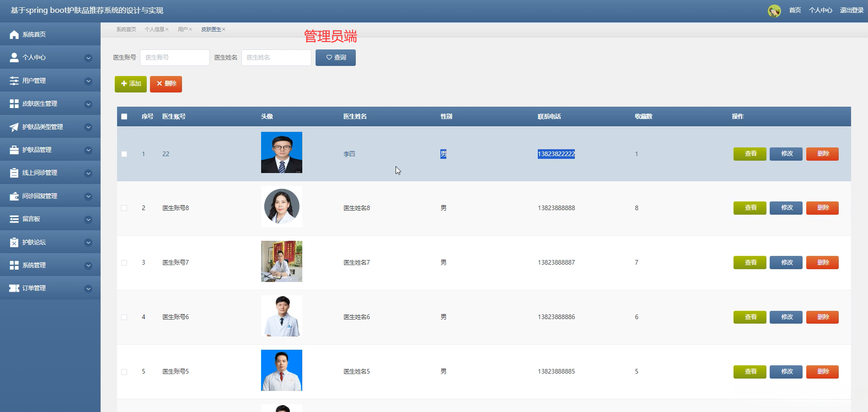868x412 pixels.
Task: Check the row checkbox for 医生账号5
Action: pos(124,371)
